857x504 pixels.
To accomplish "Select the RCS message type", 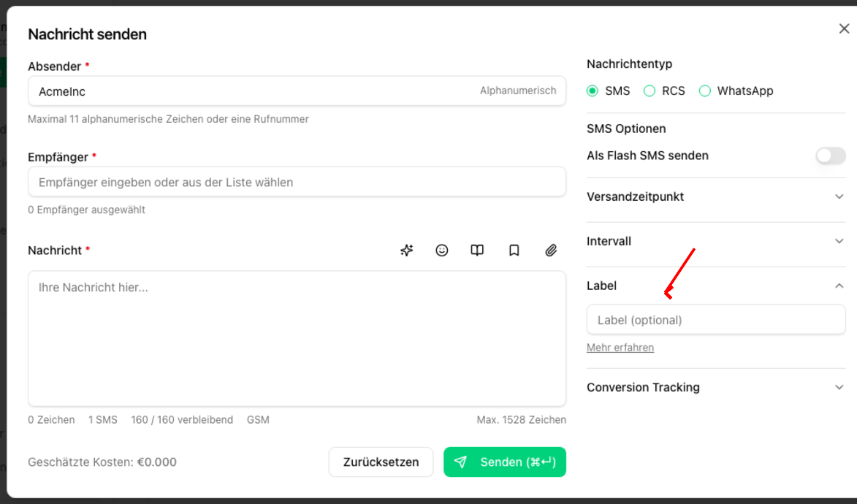I will pyautogui.click(x=650, y=91).
